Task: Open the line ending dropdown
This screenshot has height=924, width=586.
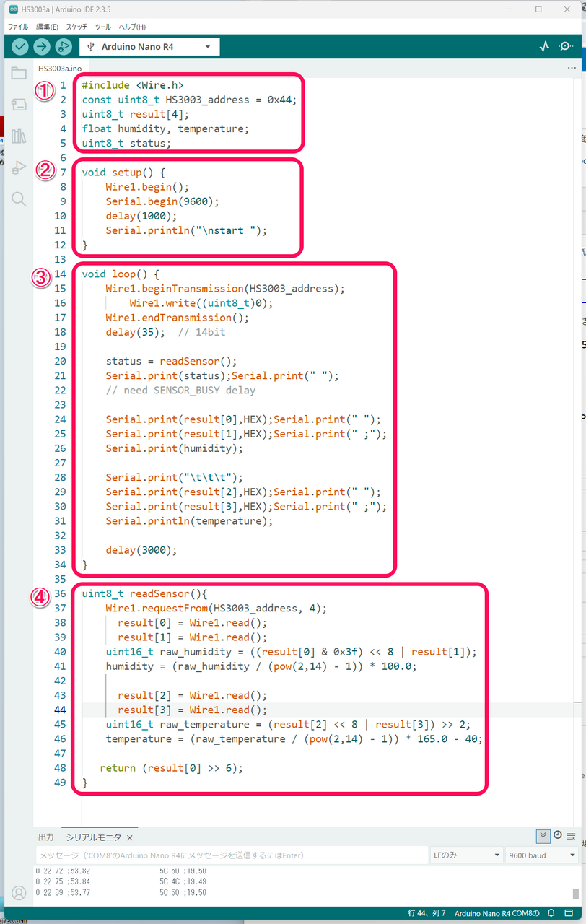Action: (x=465, y=855)
